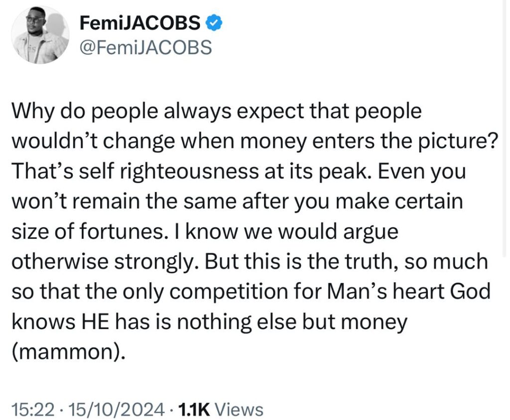This screenshot has width=510, height=420.
Task: Open the FemiJACOBS display name
Action: click(x=140, y=23)
